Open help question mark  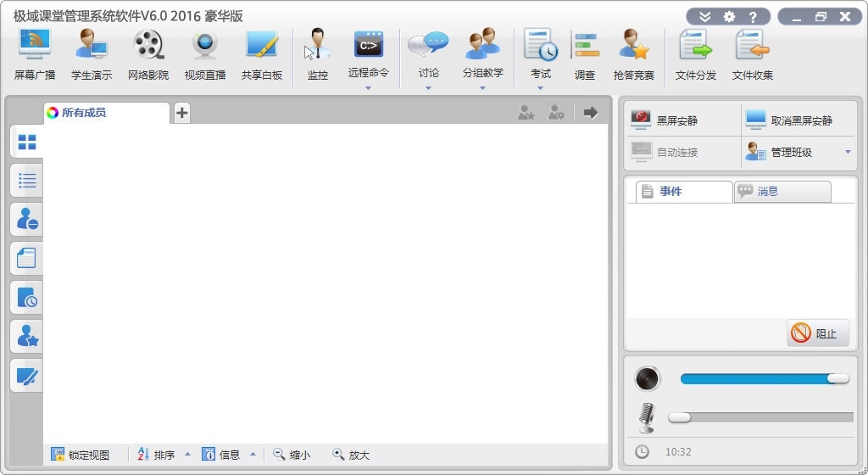753,17
